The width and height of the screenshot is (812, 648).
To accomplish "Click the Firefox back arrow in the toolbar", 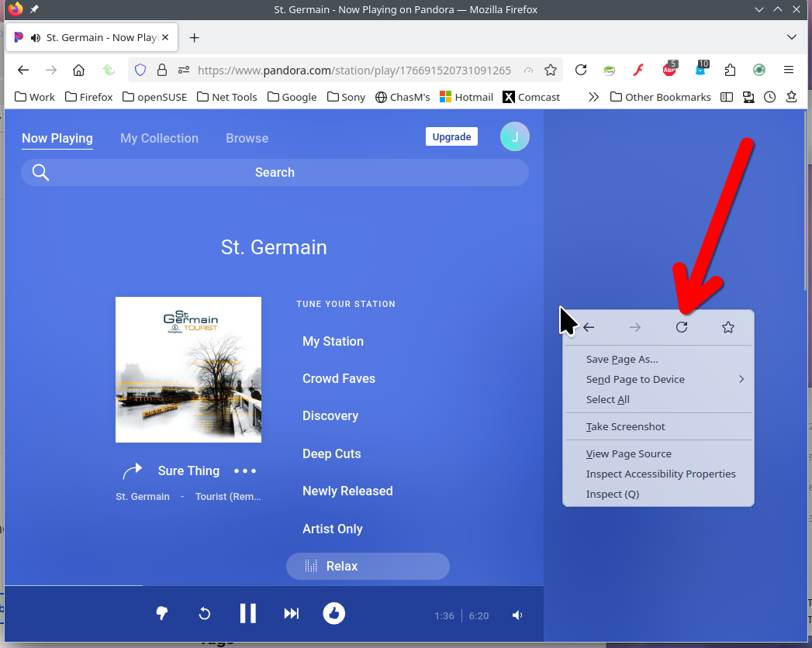I will click(x=23, y=70).
